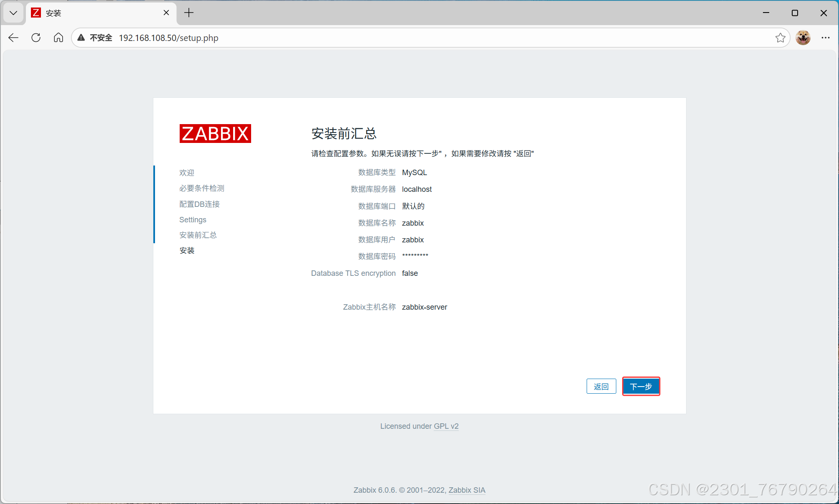Visit the Zabbix SIA link

467,490
